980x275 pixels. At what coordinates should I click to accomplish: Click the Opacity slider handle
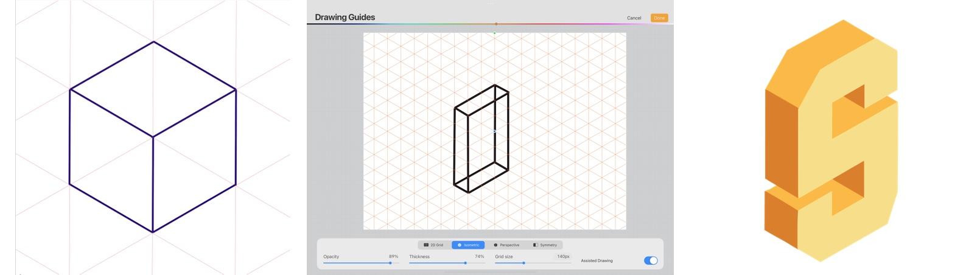tap(390, 263)
